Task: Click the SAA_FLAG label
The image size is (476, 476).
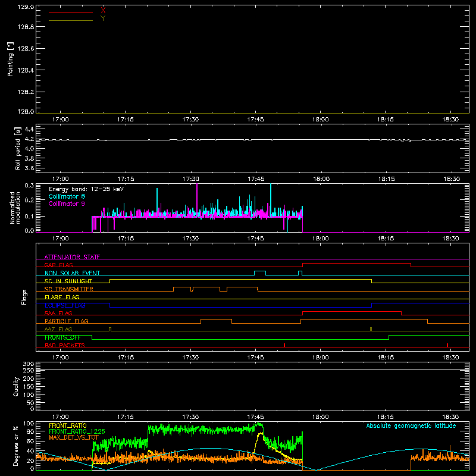Action: [x=58, y=313]
